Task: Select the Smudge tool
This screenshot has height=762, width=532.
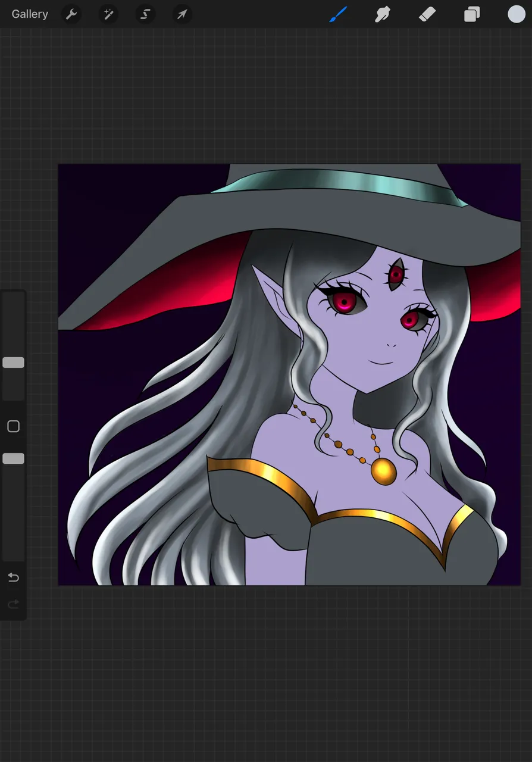Action: pyautogui.click(x=382, y=14)
